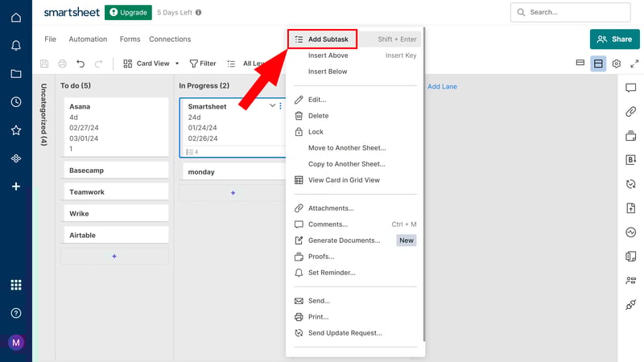Viewport: 644px width, 362px height.
Task: Open Favorites star icon in sidebar
Action: click(16, 130)
